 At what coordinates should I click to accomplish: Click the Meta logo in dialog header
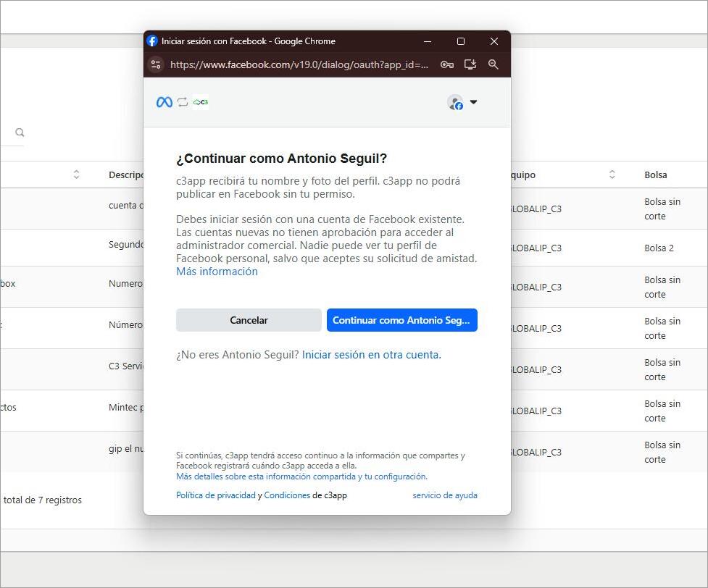[x=164, y=102]
